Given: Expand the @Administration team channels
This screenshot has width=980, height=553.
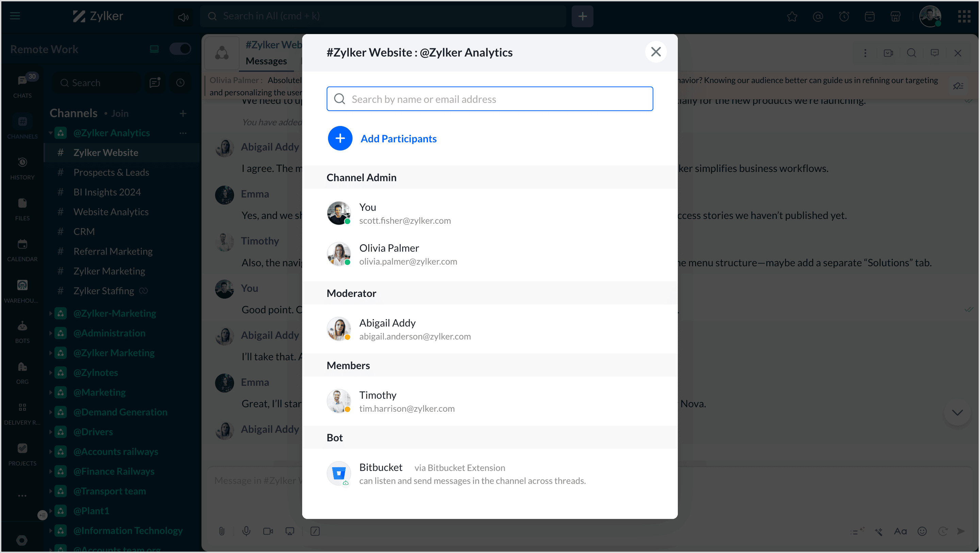Looking at the screenshot, I should point(51,333).
